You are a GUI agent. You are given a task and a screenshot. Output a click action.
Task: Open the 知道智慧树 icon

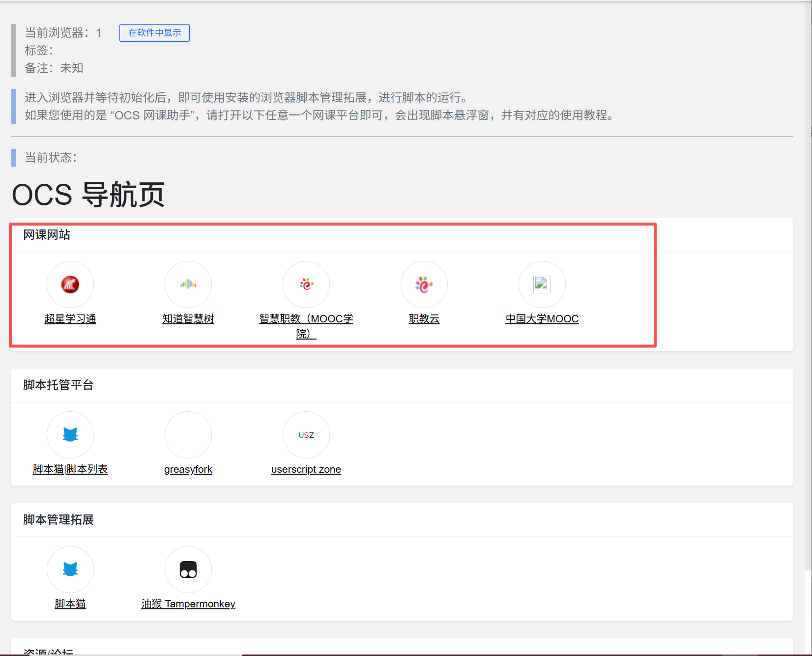(188, 285)
